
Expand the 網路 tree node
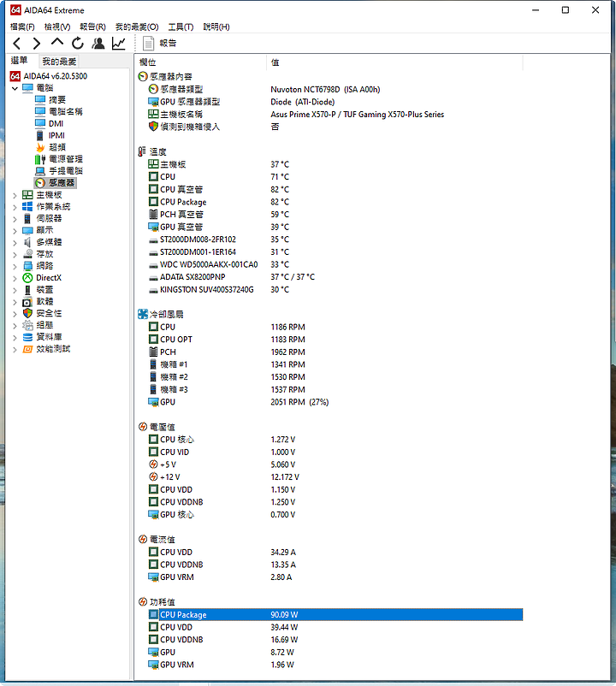tap(15, 266)
